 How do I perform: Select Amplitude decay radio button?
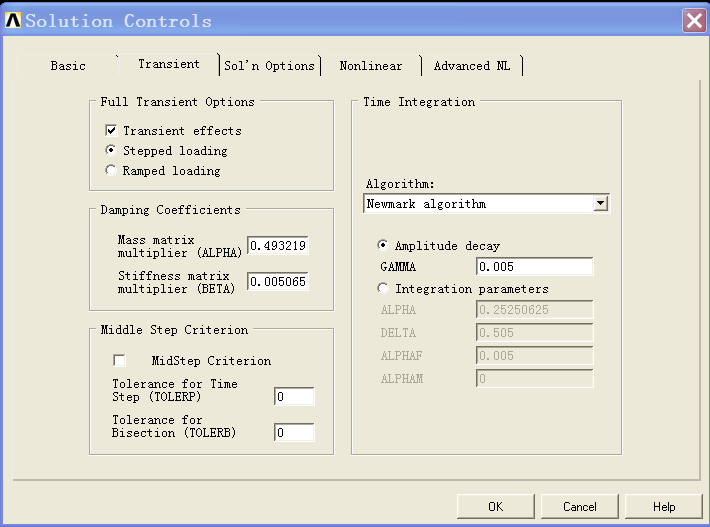tap(383, 246)
